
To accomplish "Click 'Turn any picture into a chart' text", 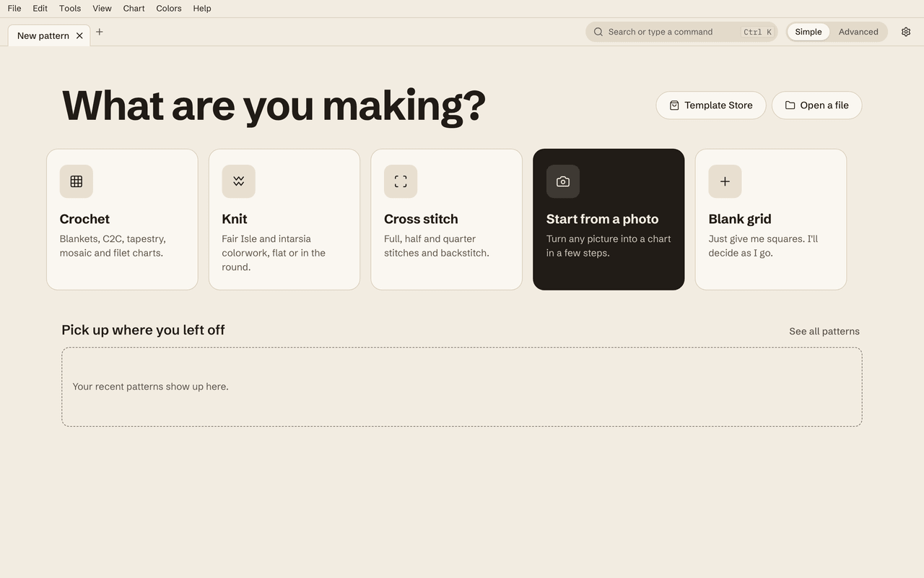I will pos(609,246).
